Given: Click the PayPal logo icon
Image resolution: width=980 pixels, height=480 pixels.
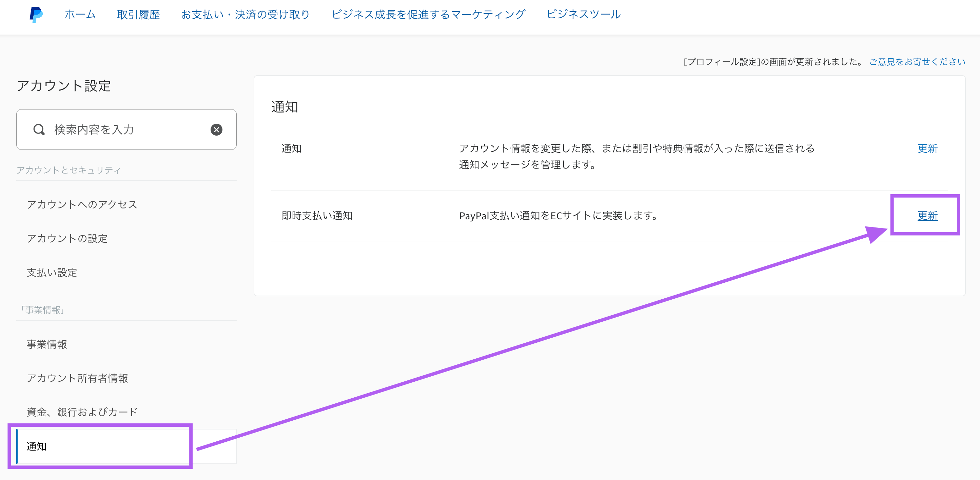Looking at the screenshot, I should (36, 15).
